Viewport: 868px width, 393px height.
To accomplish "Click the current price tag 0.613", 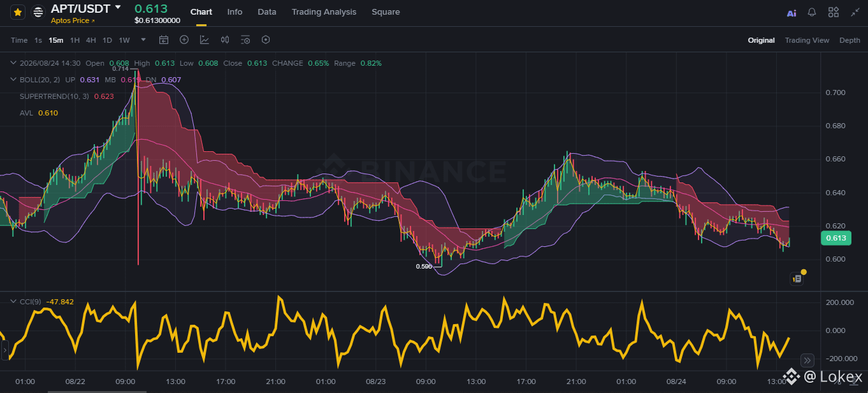I will (x=835, y=239).
